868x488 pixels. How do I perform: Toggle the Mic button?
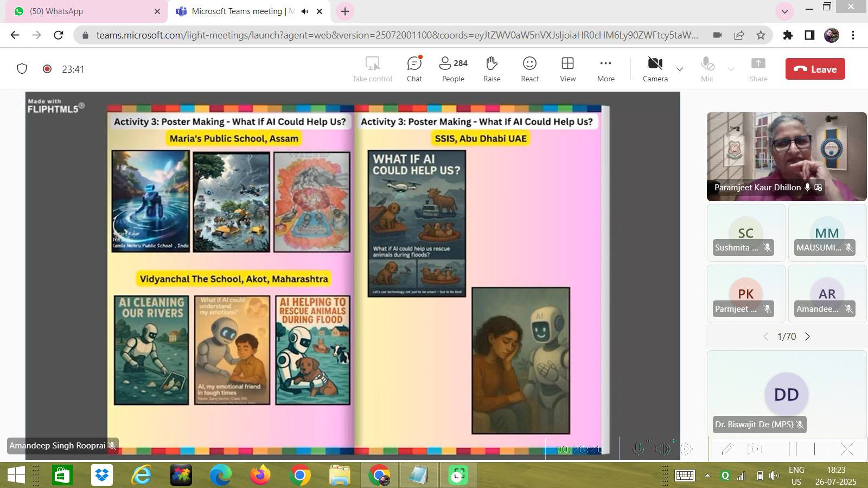coord(707,69)
